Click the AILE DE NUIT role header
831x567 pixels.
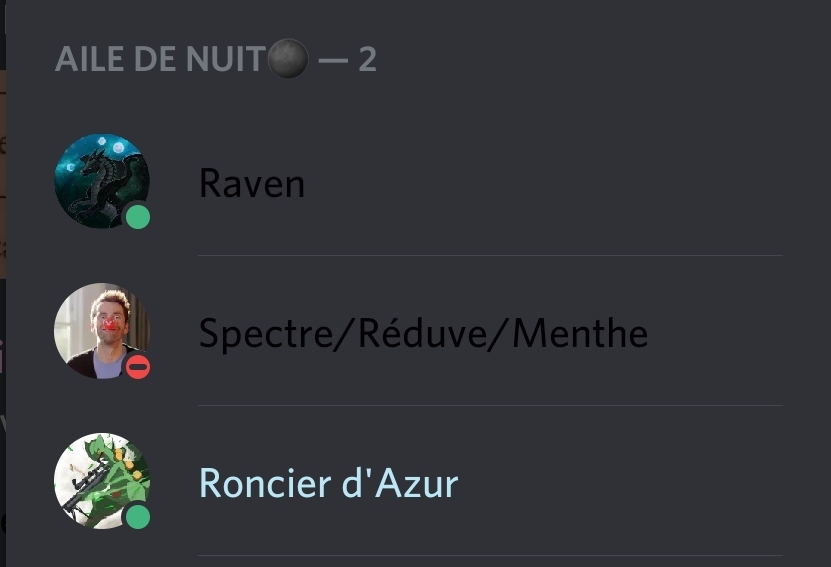(x=160, y=60)
